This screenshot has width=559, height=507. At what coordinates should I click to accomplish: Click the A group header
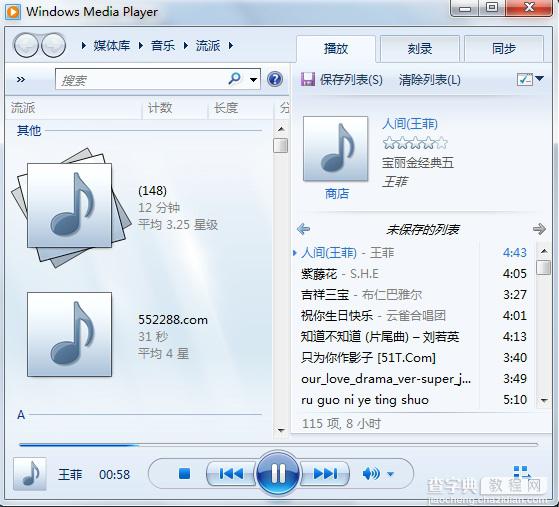[21, 415]
